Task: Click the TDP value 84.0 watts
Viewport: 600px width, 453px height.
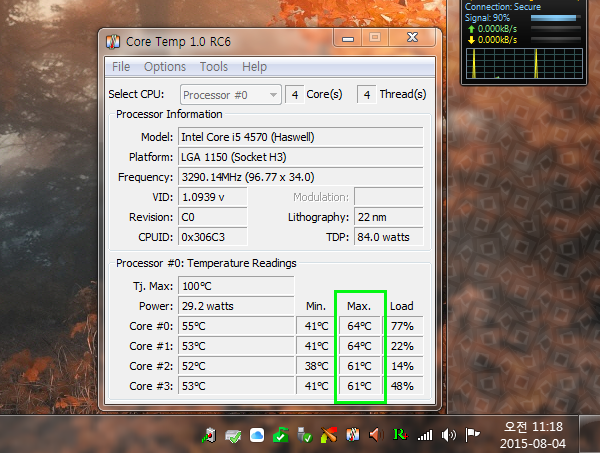Action: (x=389, y=237)
